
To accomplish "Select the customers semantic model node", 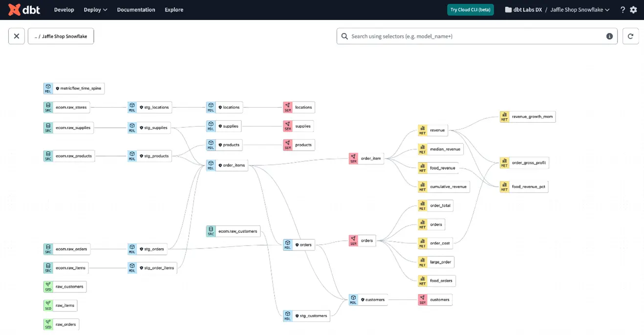I will click(435, 300).
